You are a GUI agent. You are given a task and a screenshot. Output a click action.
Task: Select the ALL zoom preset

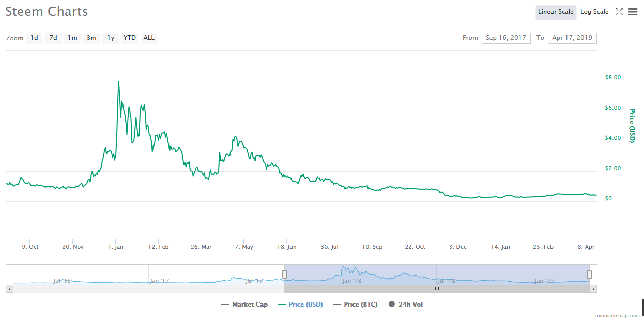pos(148,37)
